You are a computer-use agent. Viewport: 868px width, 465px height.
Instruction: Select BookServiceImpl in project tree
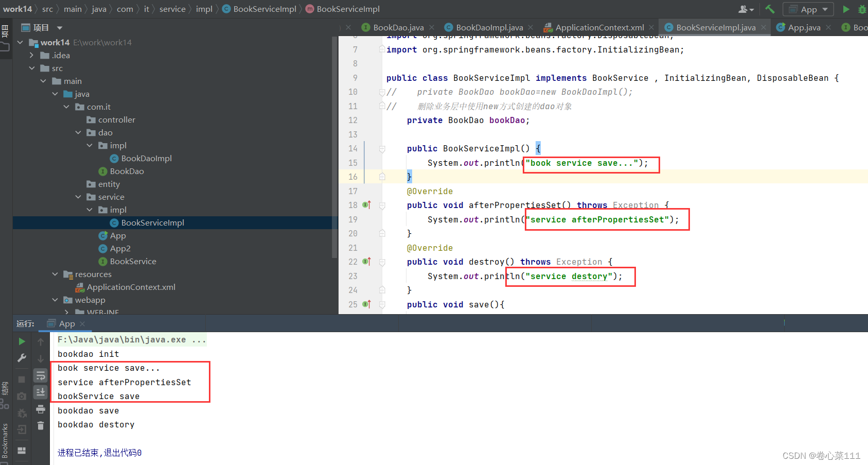pos(152,222)
